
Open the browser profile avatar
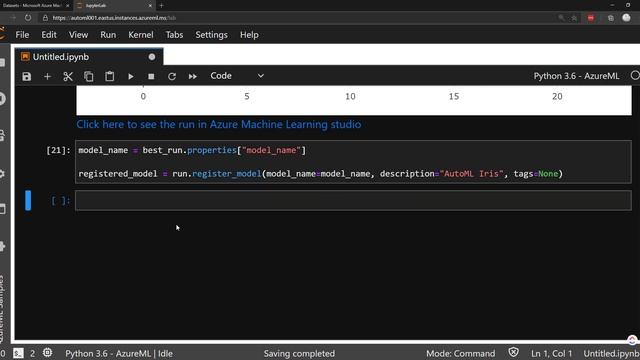point(627,18)
